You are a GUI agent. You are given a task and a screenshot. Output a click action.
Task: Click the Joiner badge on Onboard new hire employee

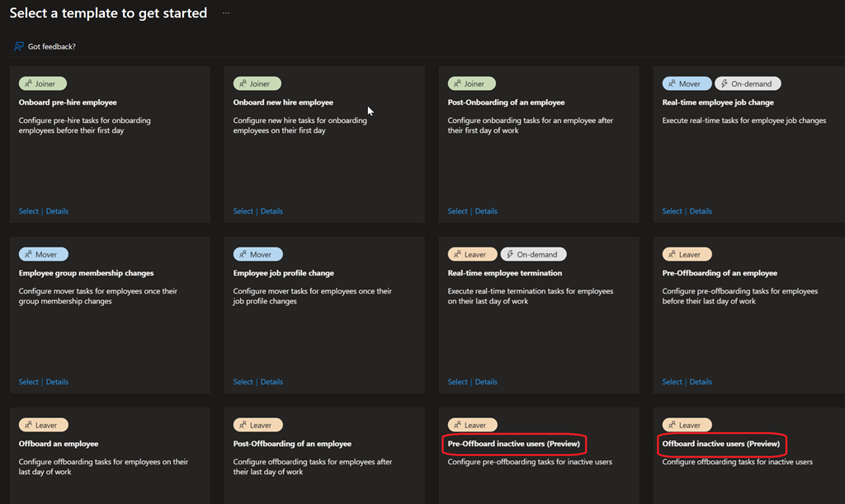[x=257, y=82]
